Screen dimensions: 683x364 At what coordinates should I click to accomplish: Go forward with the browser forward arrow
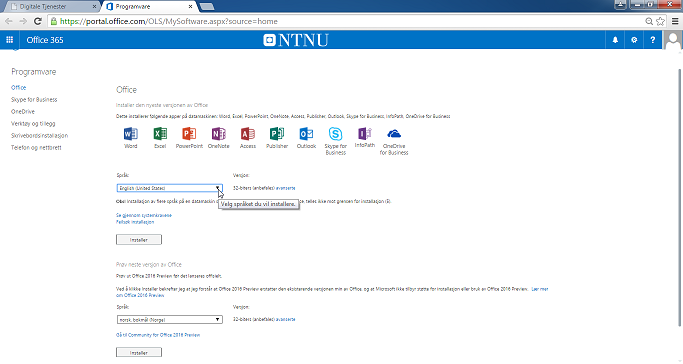coord(23,21)
